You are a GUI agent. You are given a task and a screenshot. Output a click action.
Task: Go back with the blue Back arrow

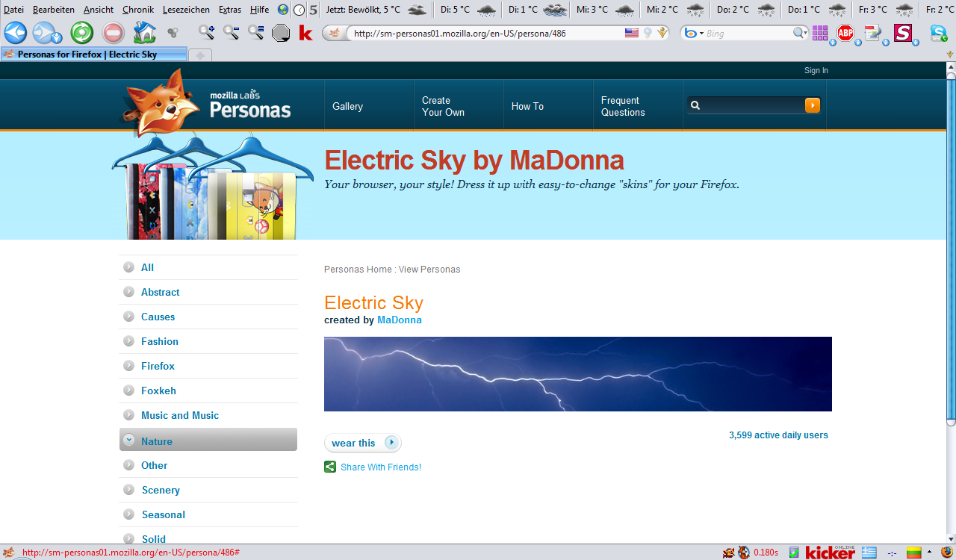coord(15,33)
